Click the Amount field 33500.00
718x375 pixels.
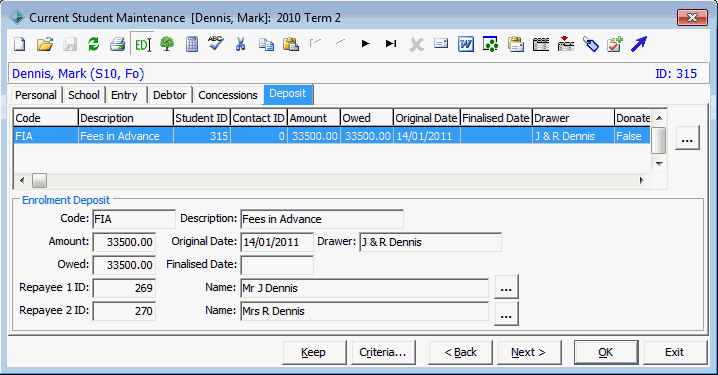tap(124, 242)
